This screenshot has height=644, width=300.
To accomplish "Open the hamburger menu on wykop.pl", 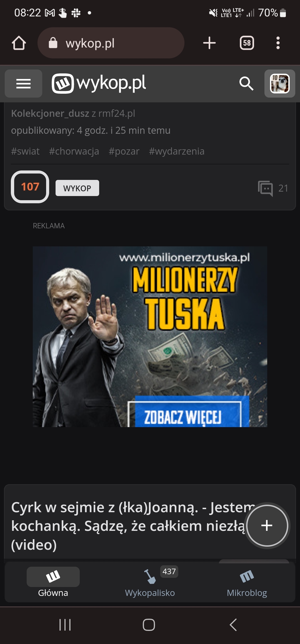I will click(23, 83).
